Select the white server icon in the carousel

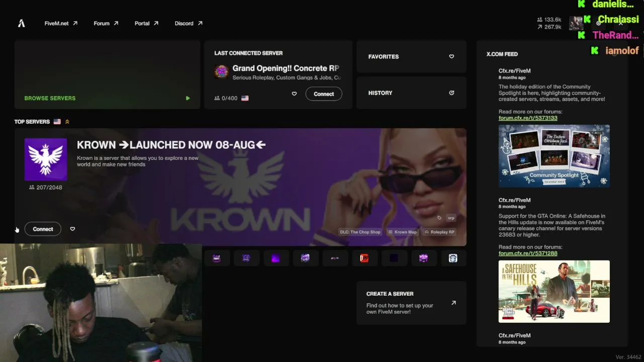click(453, 258)
